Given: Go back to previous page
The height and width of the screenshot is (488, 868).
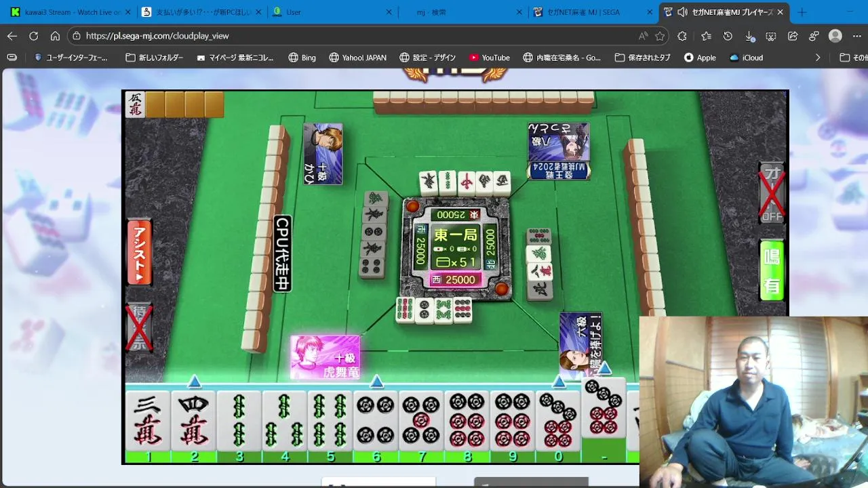Looking at the screenshot, I should [x=12, y=36].
